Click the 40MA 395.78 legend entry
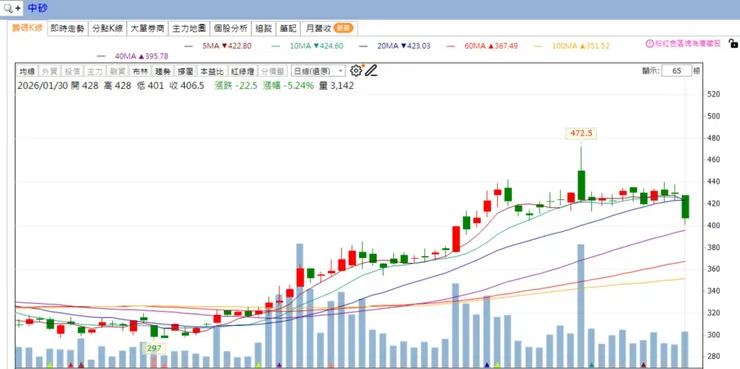 pyautogui.click(x=133, y=56)
